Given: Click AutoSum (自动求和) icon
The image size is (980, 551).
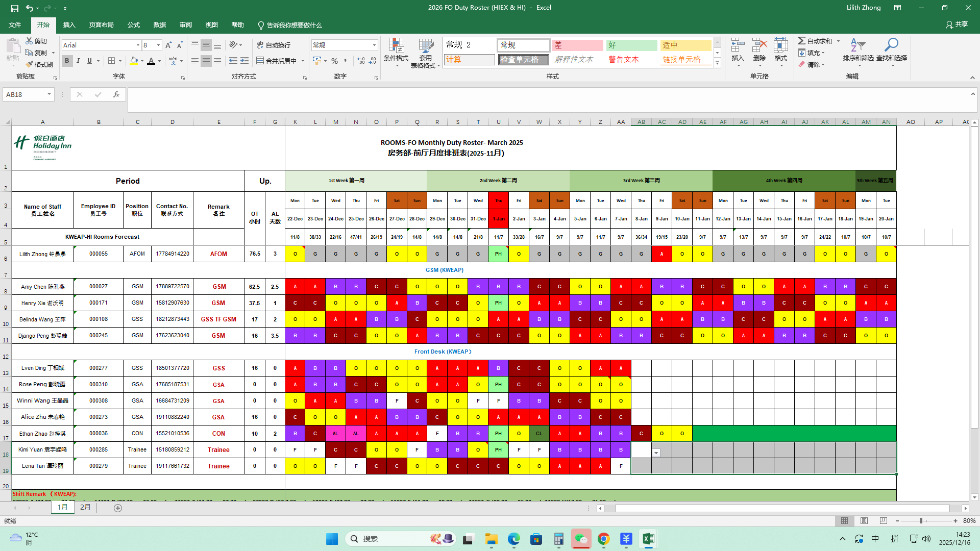Looking at the screenshot, I should pos(802,41).
